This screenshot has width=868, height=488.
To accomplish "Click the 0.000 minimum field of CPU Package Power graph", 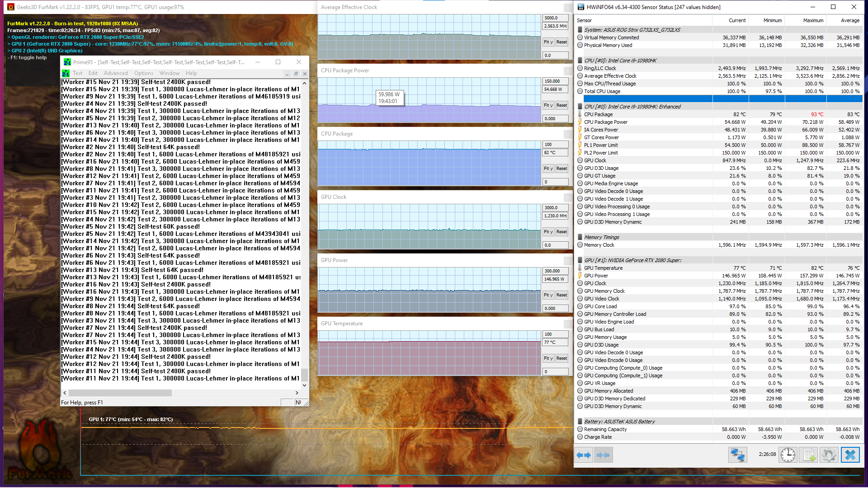I will tap(555, 118).
